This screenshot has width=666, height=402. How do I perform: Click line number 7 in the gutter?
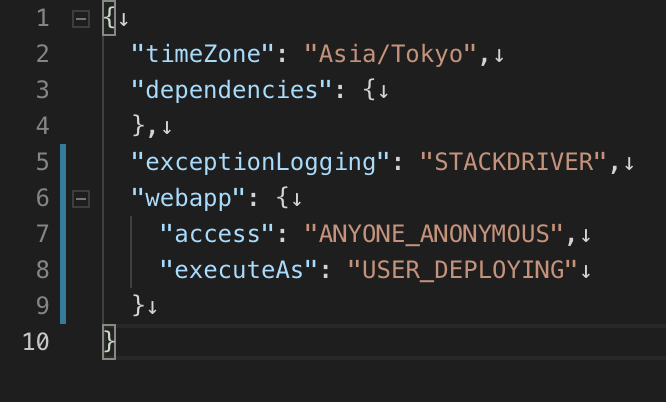click(42, 234)
